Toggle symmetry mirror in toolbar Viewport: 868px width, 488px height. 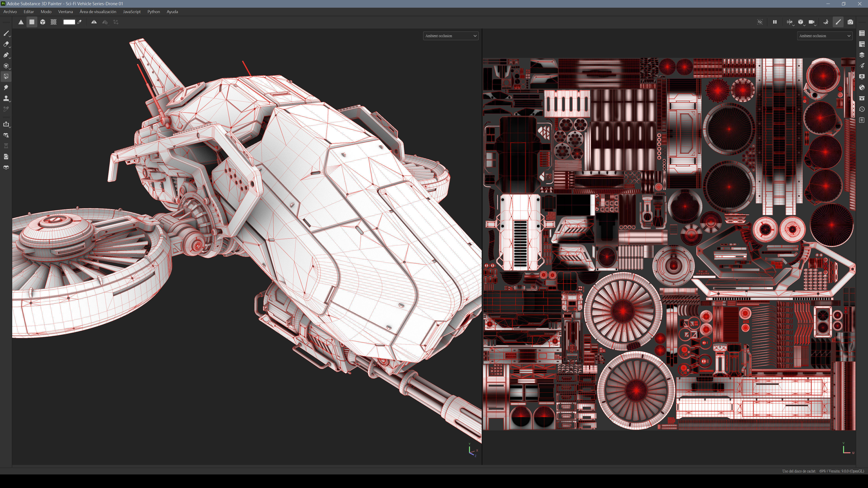point(94,22)
